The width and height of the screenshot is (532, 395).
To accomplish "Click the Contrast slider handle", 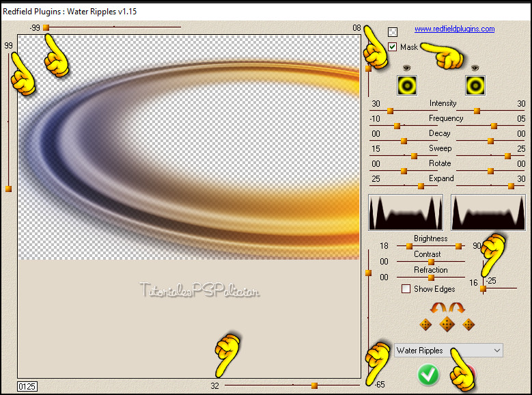I will tap(431, 262).
